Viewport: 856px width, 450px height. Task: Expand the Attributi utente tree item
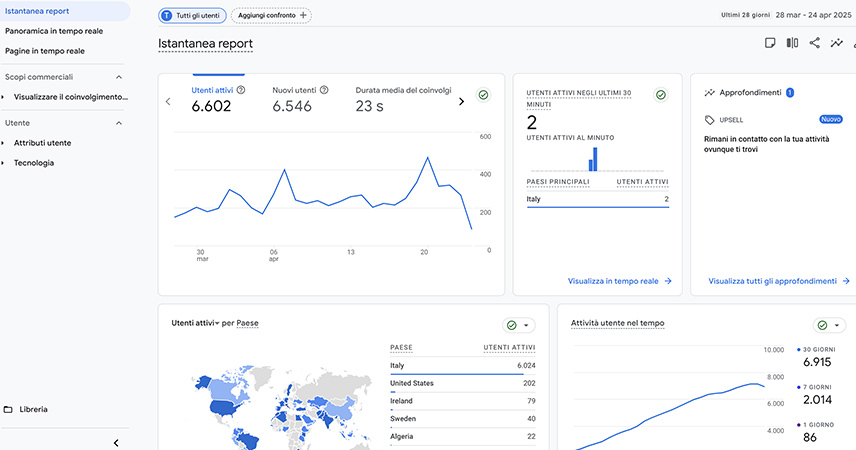pos(4,143)
